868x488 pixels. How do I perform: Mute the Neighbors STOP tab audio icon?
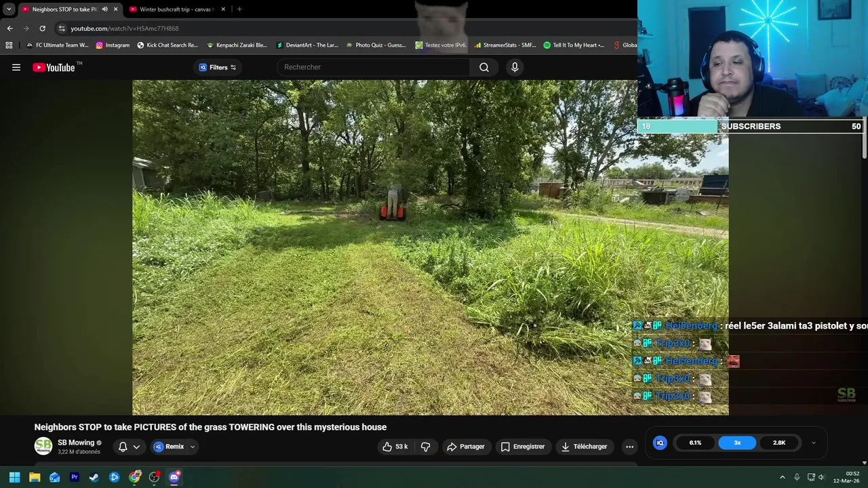[104, 9]
